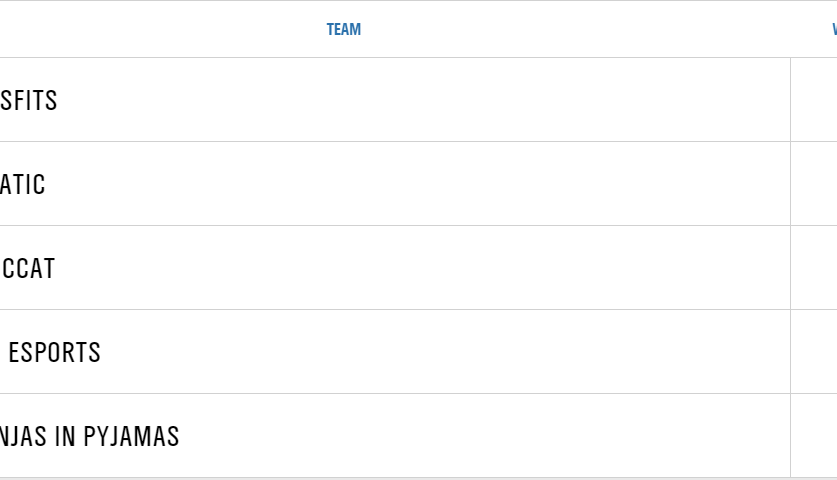Viewport: 837px width, 480px height.
Task: Open the Roccat team name link
Action: coord(27,269)
